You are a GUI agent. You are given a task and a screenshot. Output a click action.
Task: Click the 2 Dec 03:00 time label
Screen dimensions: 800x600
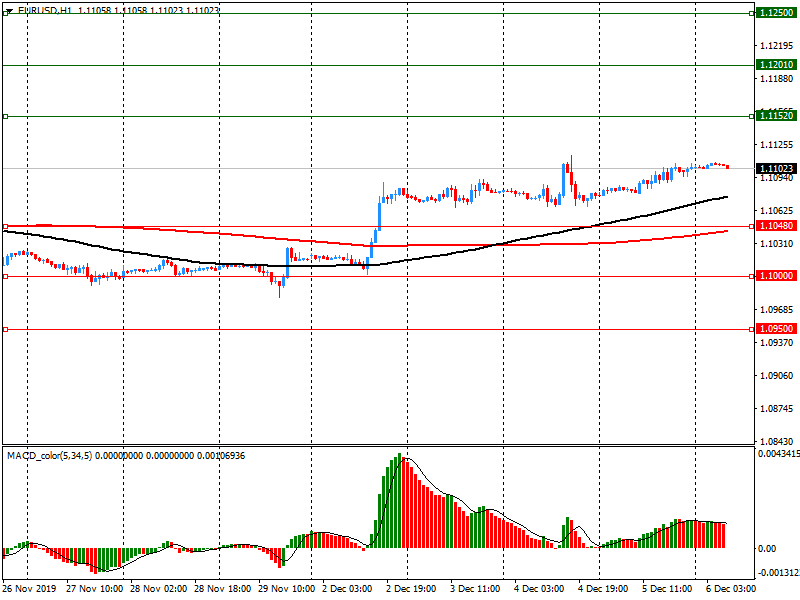point(347,589)
